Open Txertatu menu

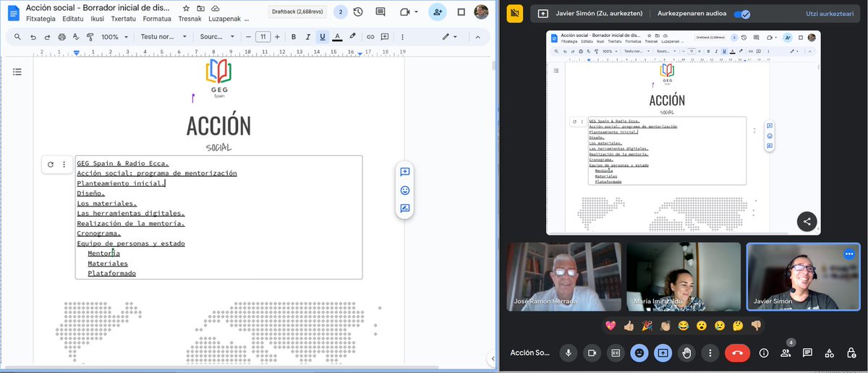[123, 20]
